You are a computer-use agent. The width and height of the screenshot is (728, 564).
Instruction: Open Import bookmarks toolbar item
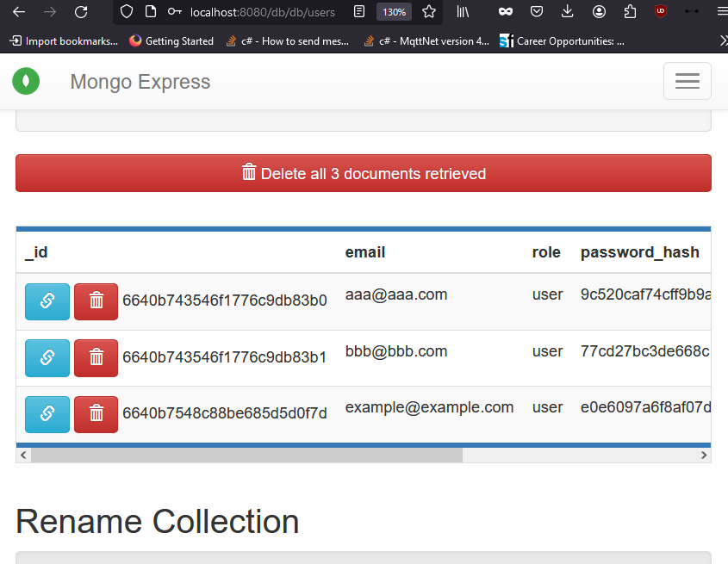[64, 41]
